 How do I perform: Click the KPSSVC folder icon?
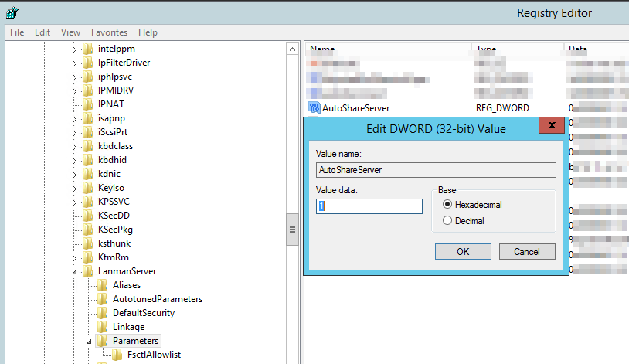point(88,202)
